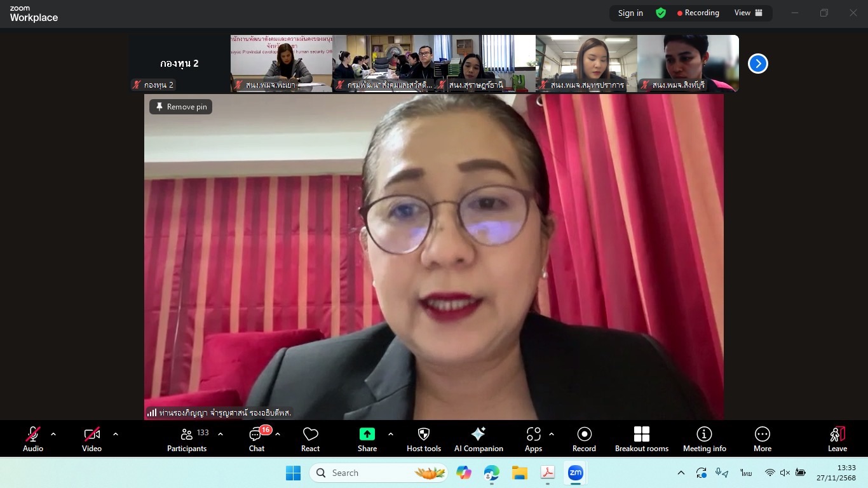Toggle your microphone mute state

[32, 439]
